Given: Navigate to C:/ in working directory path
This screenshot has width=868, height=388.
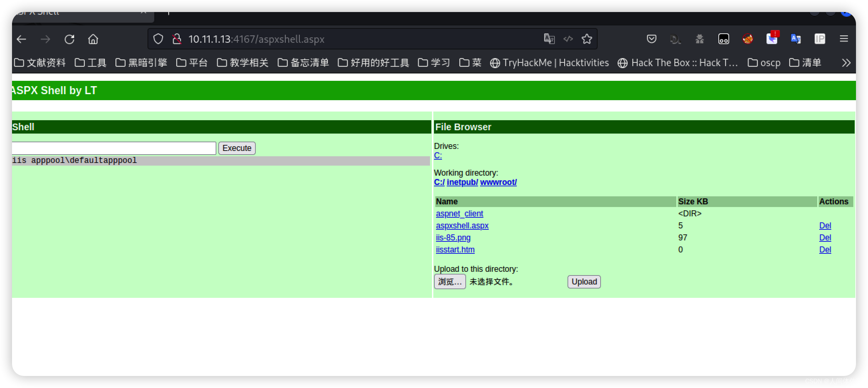Looking at the screenshot, I should [439, 182].
